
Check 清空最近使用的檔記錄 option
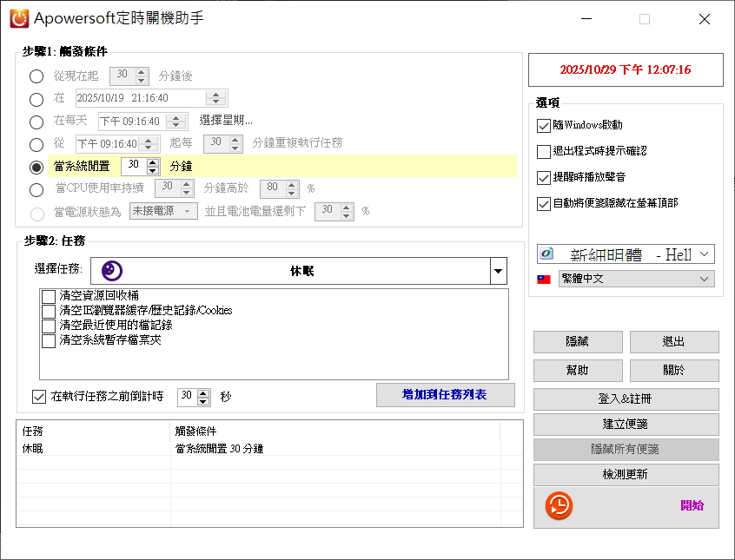point(49,326)
